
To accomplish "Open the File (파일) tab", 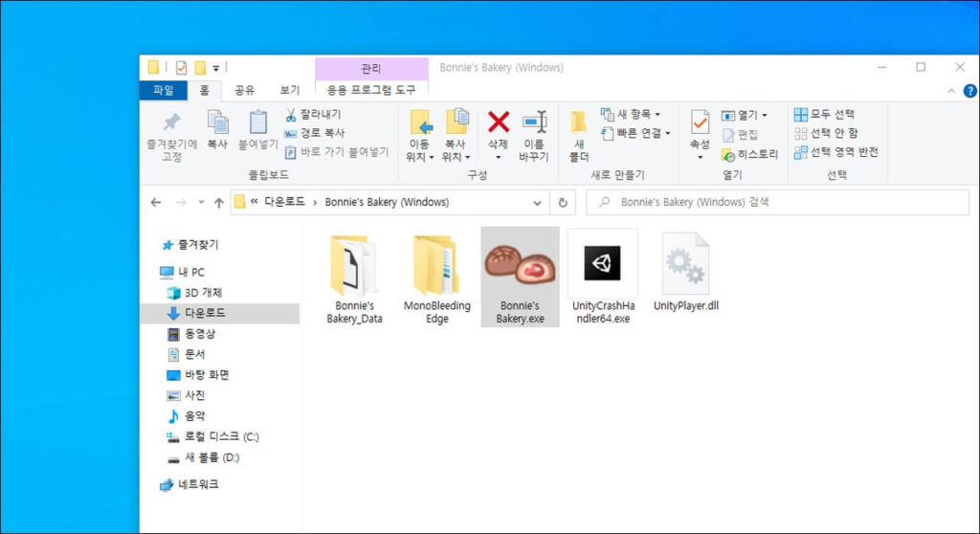I will tap(163, 90).
